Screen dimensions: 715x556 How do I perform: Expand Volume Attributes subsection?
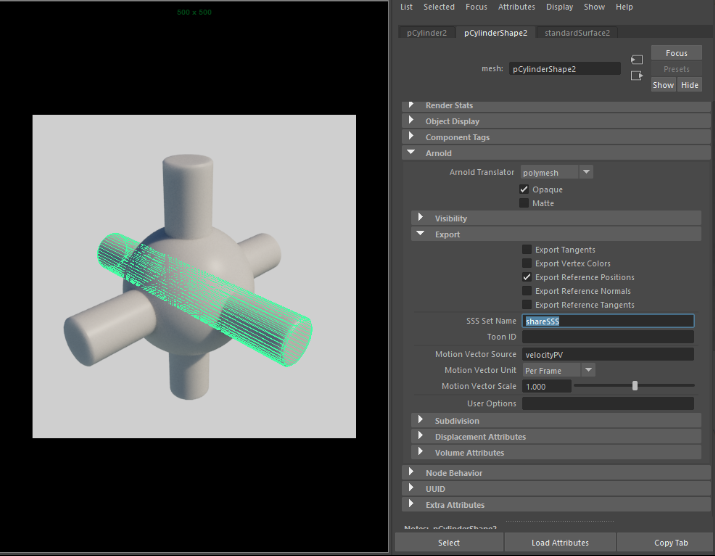(556, 453)
